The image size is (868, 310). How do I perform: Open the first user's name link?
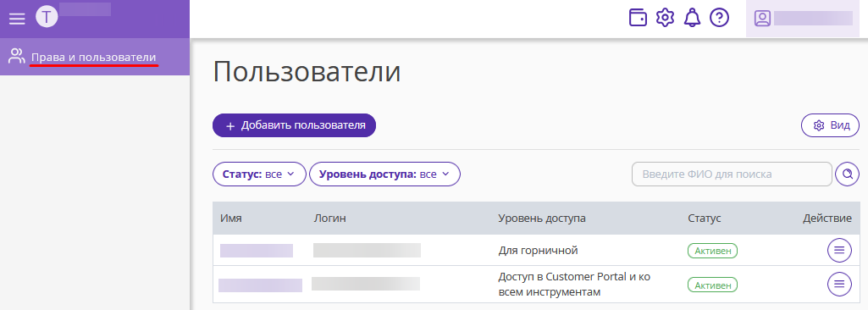click(257, 250)
